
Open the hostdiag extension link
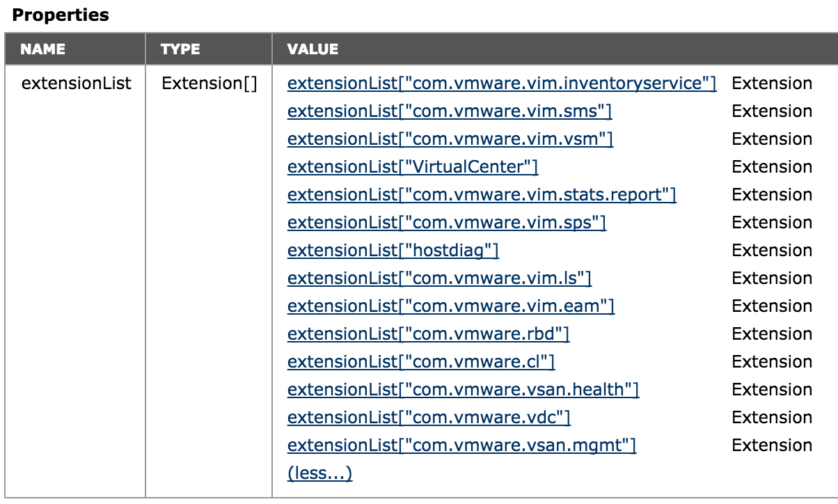393,251
